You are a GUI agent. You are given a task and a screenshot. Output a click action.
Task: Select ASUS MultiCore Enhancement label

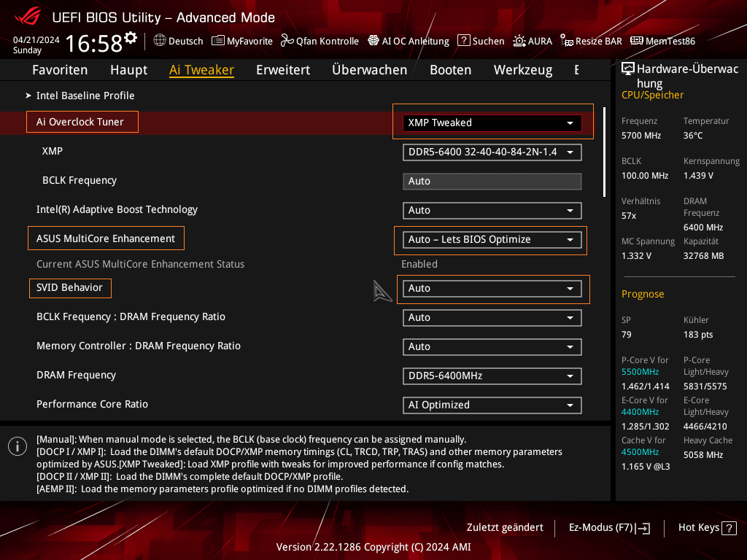point(106,238)
